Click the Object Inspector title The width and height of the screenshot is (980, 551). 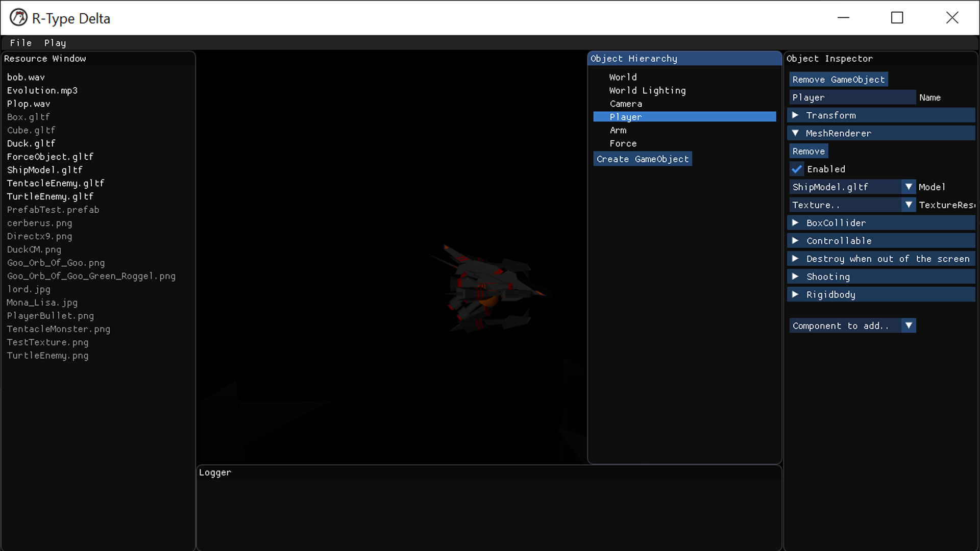pyautogui.click(x=829, y=59)
